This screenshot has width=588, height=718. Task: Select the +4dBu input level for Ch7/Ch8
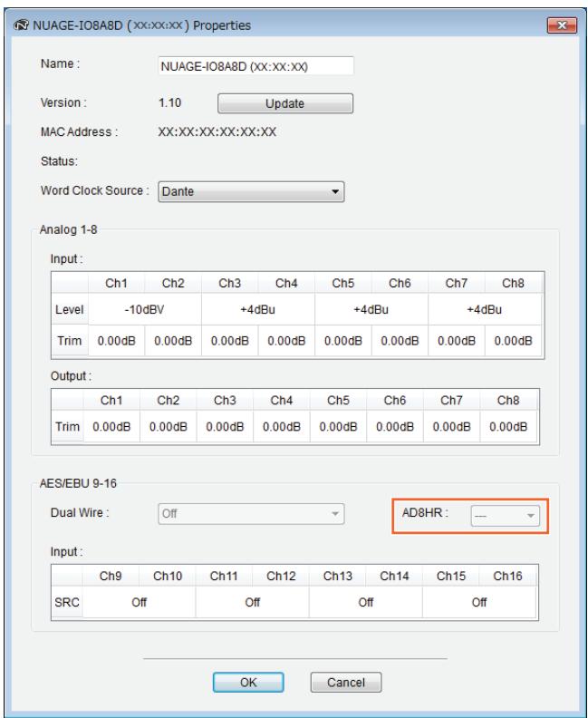(485, 309)
